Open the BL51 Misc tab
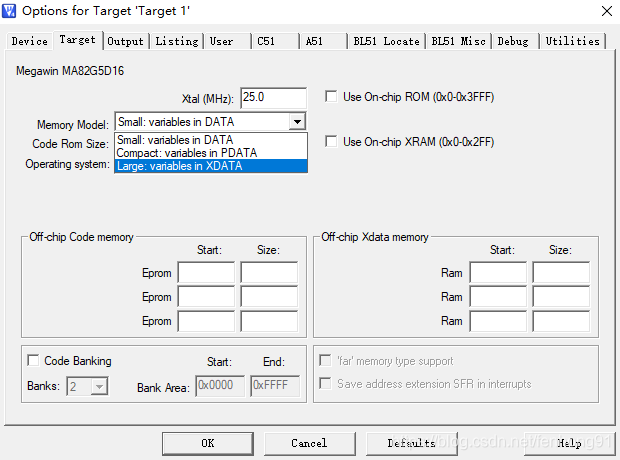The height and width of the screenshot is (460, 620). [459, 41]
